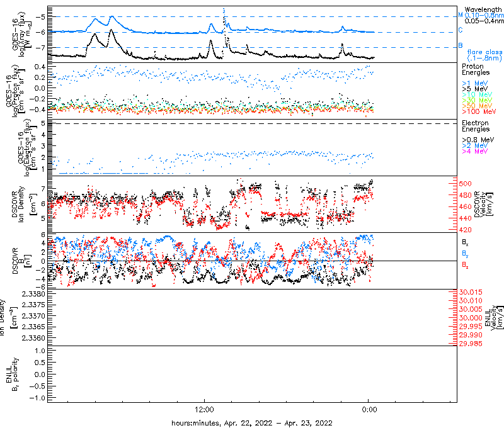Click the Bx magnetic field legend label
Image resolution: width=504 pixels, height=428 pixels.
point(465,242)
